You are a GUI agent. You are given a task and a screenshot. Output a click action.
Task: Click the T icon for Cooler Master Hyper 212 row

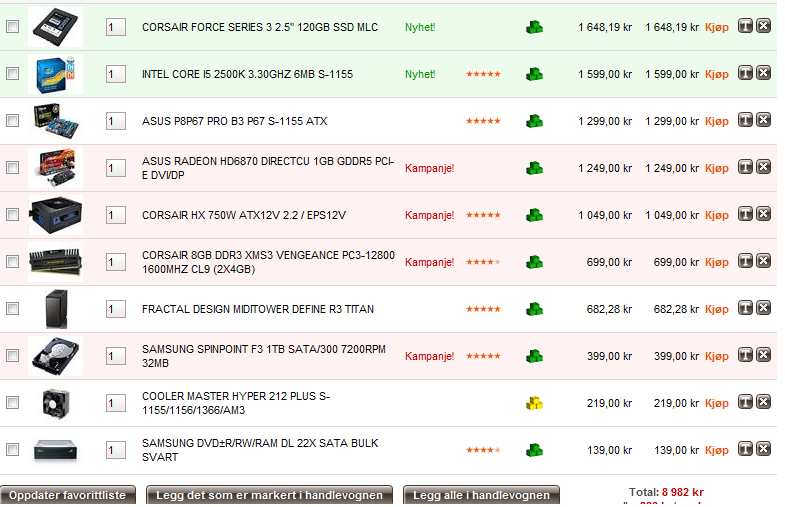[745, 402]
